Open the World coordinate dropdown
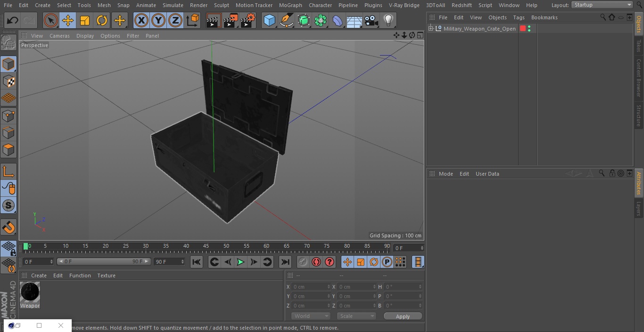 [x=311, y=316]
